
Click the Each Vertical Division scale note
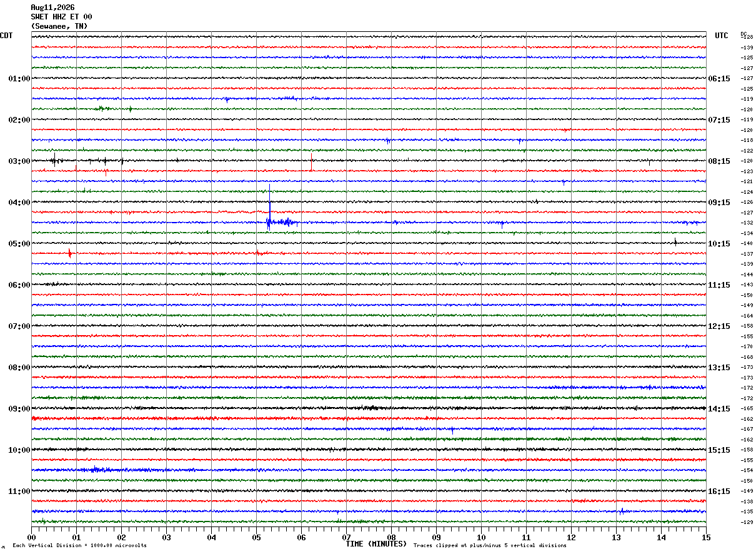[79, 546]
